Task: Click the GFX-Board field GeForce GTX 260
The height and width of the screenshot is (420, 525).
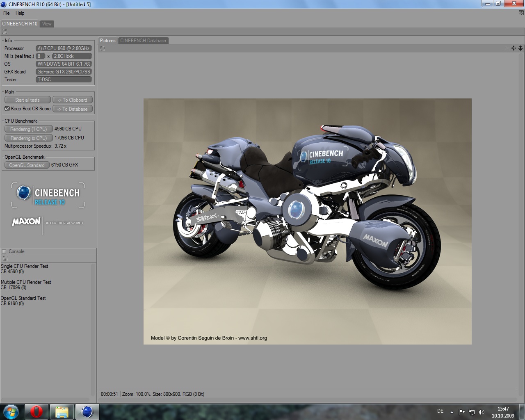Action: tap(64, 72)
